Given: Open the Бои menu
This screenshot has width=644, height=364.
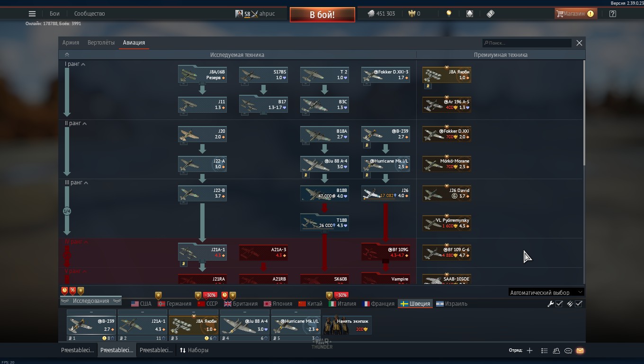Looking at the screenshot, I should pyautogui.click(x=55, y=14).
